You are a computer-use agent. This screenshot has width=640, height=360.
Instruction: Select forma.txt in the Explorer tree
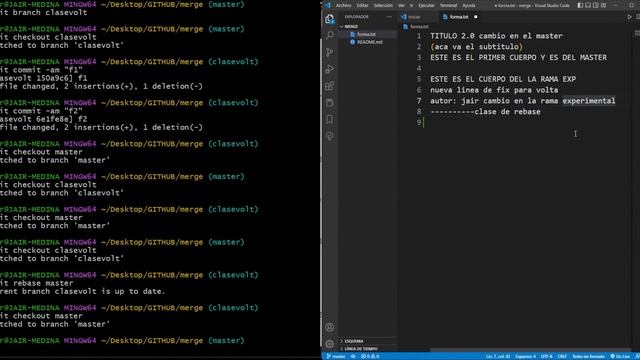click(366, 34)
